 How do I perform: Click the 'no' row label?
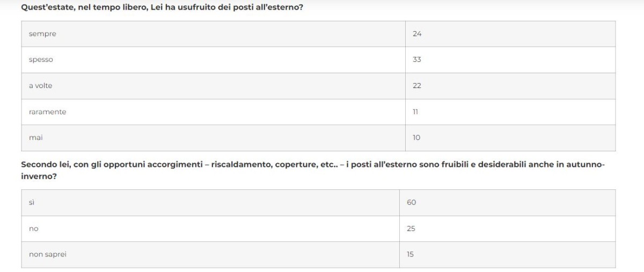click(x=33, y=229)
